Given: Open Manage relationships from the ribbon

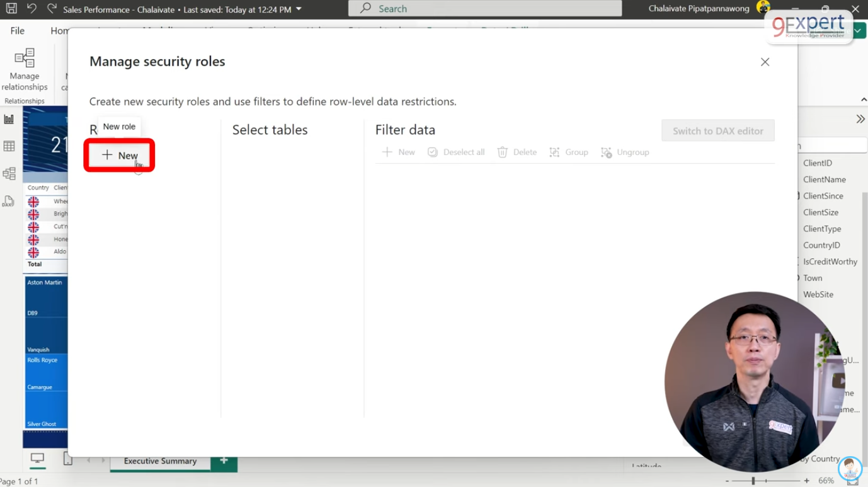Looking at the screenshot, I should click(x=25, y=70).
